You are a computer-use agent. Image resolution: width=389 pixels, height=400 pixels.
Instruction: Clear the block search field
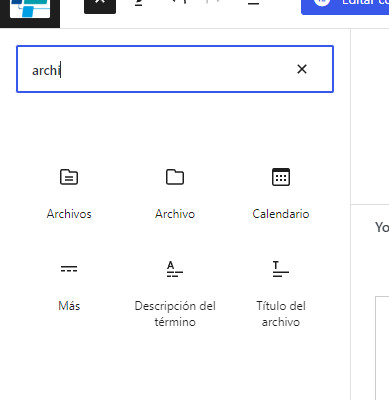(x=302, y=69)
